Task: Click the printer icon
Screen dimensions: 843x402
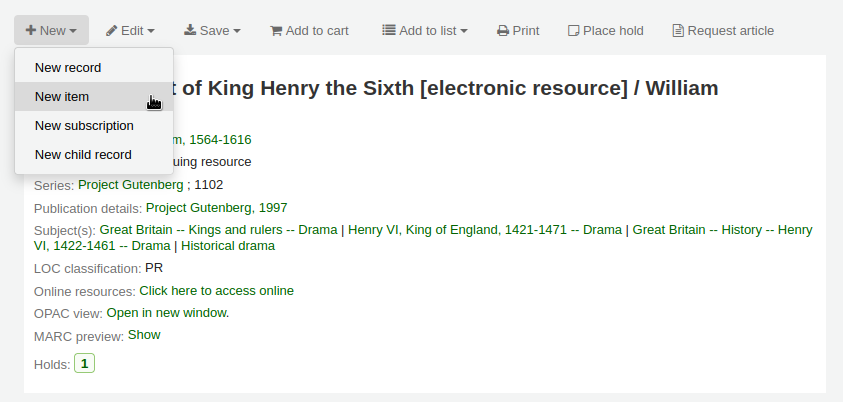Action: (503, 31)
